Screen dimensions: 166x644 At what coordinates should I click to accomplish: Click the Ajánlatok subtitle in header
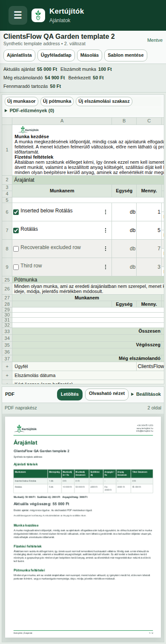[x=60, y=20]
